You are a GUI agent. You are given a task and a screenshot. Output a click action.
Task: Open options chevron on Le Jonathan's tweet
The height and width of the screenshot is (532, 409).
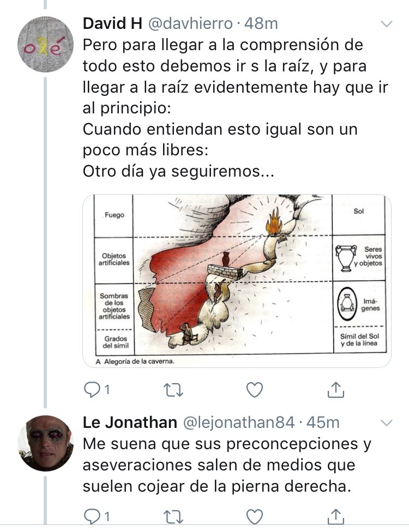click(387, 423)
